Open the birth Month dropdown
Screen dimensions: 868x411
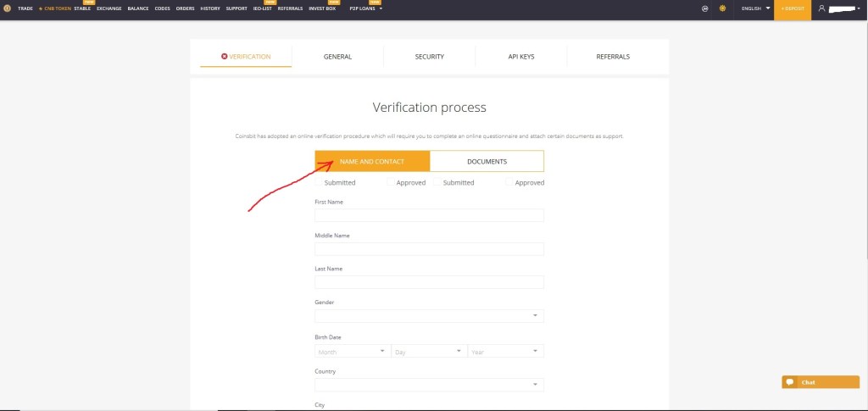[x=352, y=351]
